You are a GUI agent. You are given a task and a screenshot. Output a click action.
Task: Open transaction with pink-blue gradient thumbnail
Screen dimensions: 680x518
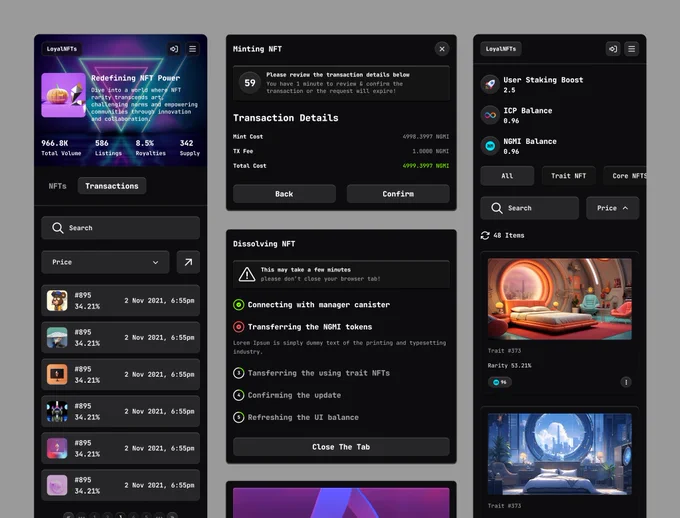[x=121, y=448]
